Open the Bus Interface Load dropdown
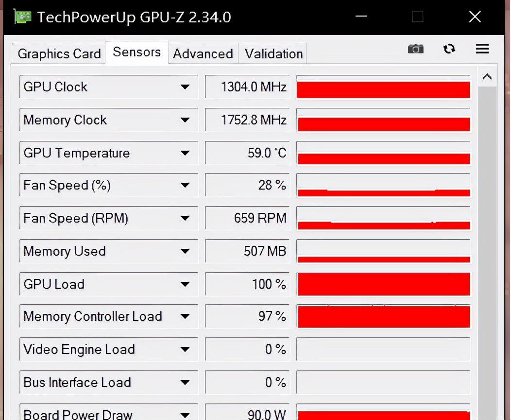The height and width of the screenshot is (420, 511). 185,382
